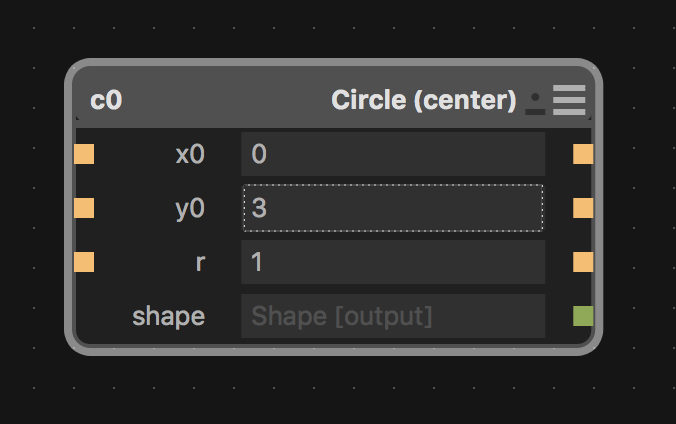Image resolution: width=676 pixels, height=424 pixels.
Task: Click the green shape output port
Action: tap(583, 316)
